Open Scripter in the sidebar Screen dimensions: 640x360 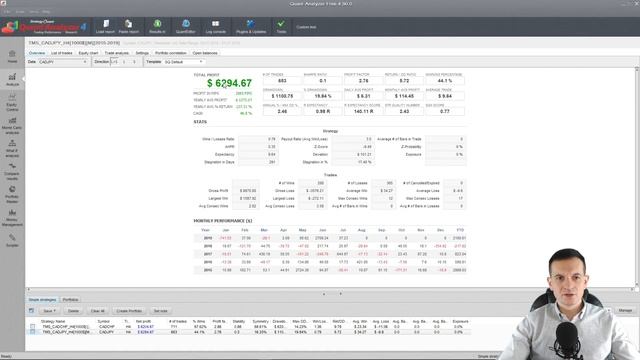pos(12,240)
